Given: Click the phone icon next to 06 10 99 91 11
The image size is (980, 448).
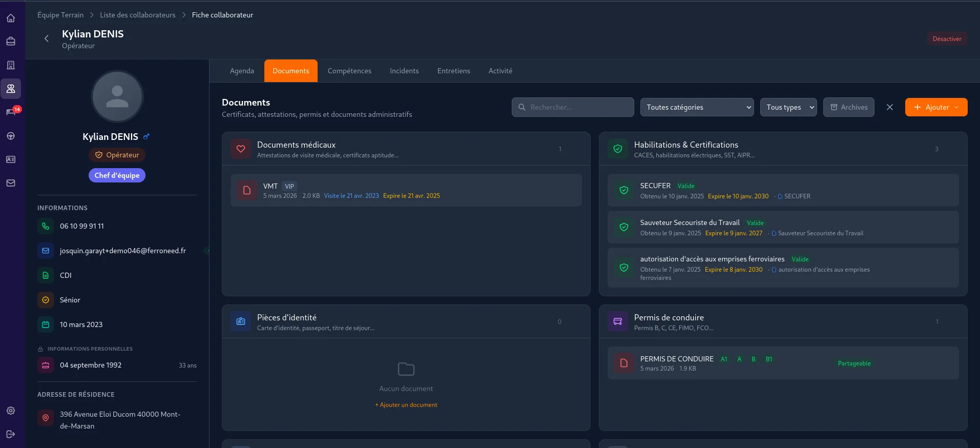Looking at the screenshot, I should (46, 226).
